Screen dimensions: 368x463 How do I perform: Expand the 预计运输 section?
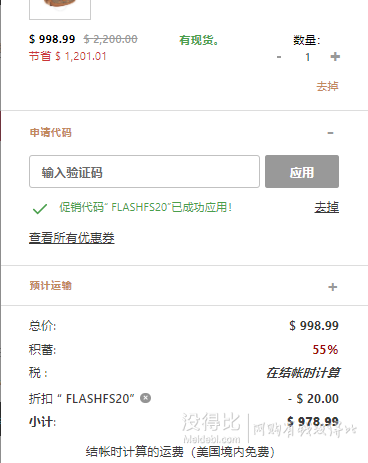[x=332, y=287]
